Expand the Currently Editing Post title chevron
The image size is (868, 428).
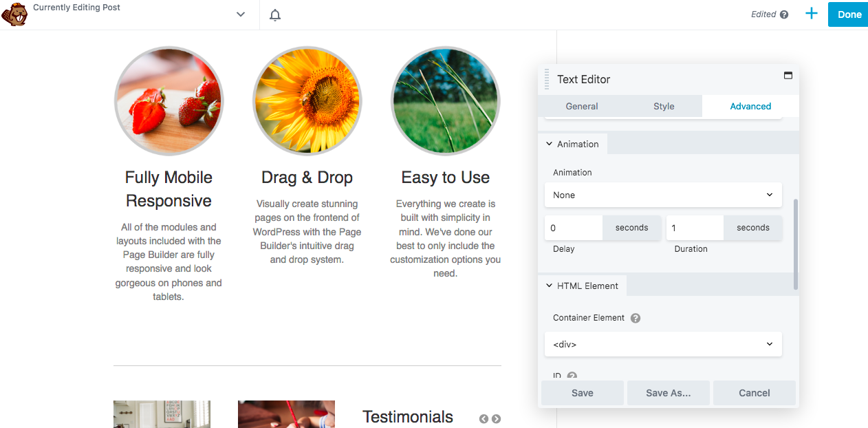(x=241, y=14)
